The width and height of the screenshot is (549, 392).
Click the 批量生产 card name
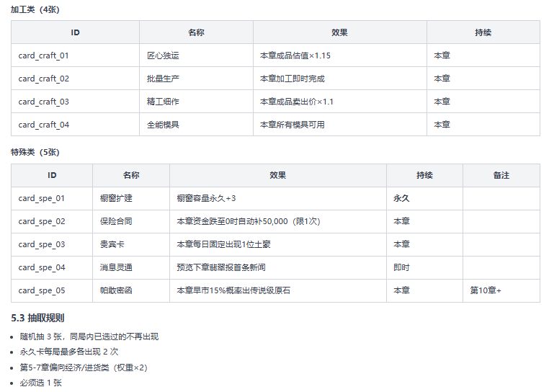click(x=163, y=79)
